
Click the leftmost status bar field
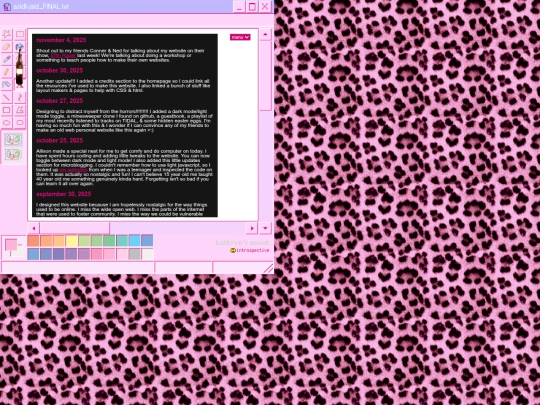click(77, 267)
